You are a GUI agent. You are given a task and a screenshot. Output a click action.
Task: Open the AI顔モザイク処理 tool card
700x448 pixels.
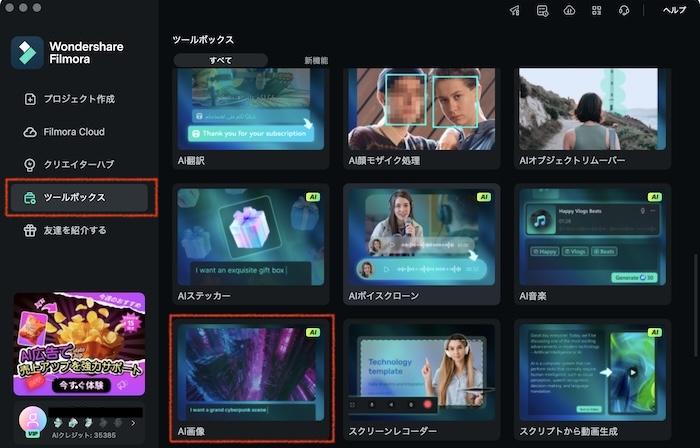(421, 118)
